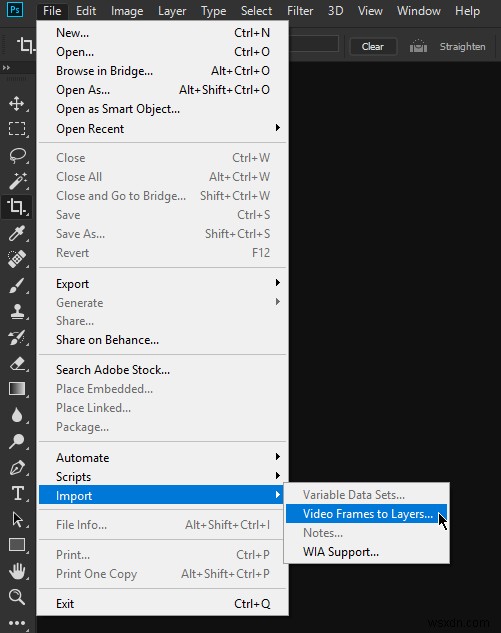Open the Filter menu

pos(300,10)
